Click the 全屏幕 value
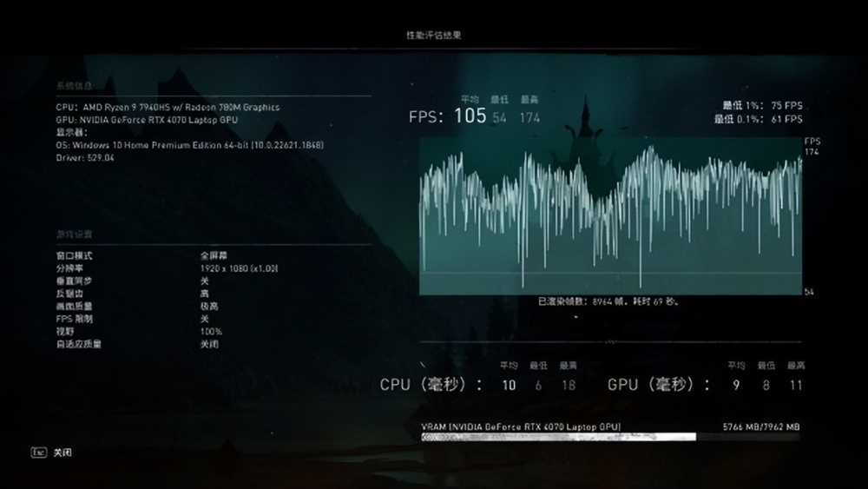 [x=214, y=255]
